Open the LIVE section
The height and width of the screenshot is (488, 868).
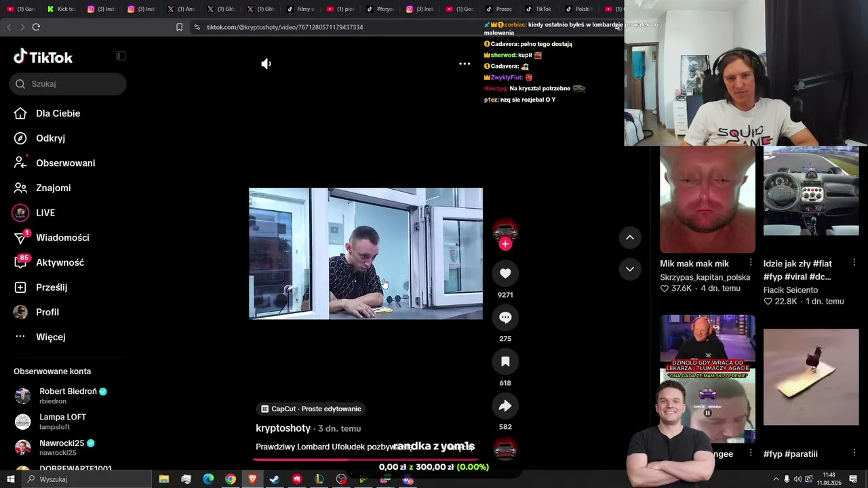pyautogui.click(x=34, y=213)
